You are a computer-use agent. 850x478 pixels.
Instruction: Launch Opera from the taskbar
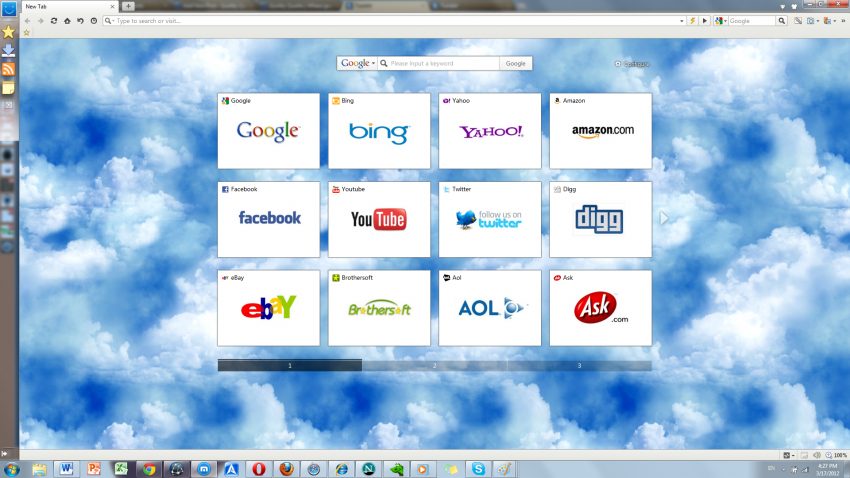(x=259, y=469)
